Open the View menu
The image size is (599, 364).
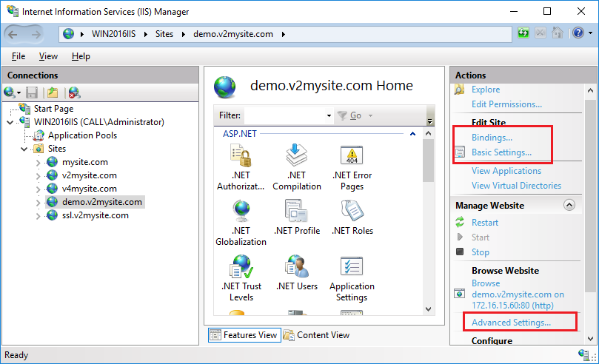[48, 56]
